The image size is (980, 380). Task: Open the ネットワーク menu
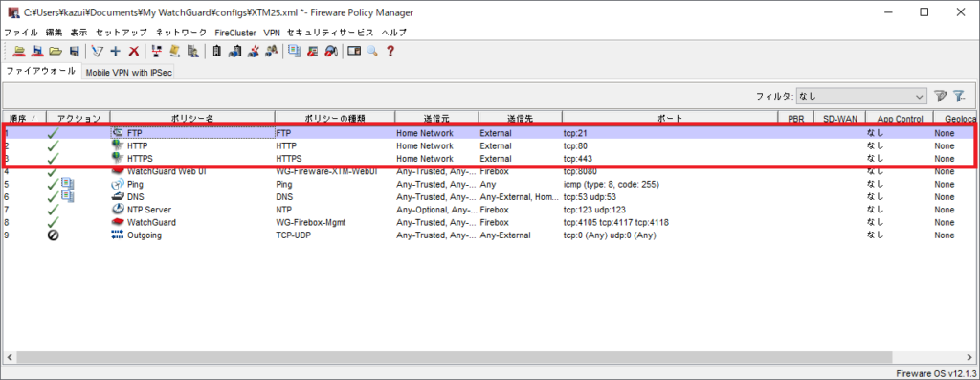tap(181, 32)
